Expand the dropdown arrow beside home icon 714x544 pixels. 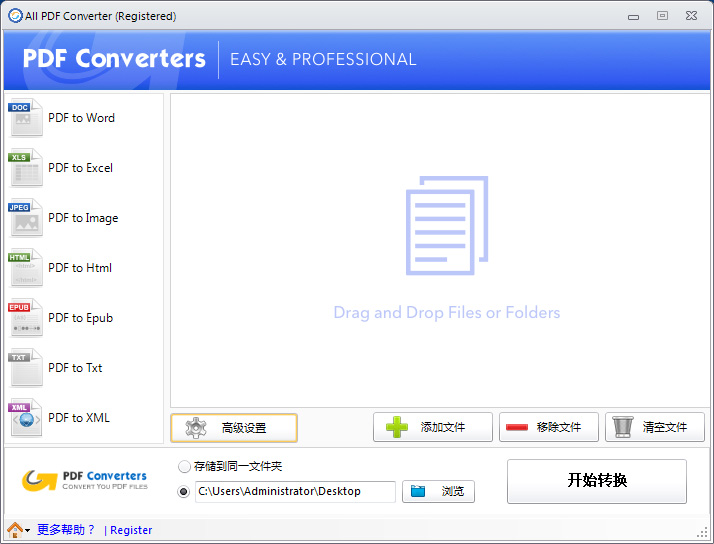tap(28, 530)
